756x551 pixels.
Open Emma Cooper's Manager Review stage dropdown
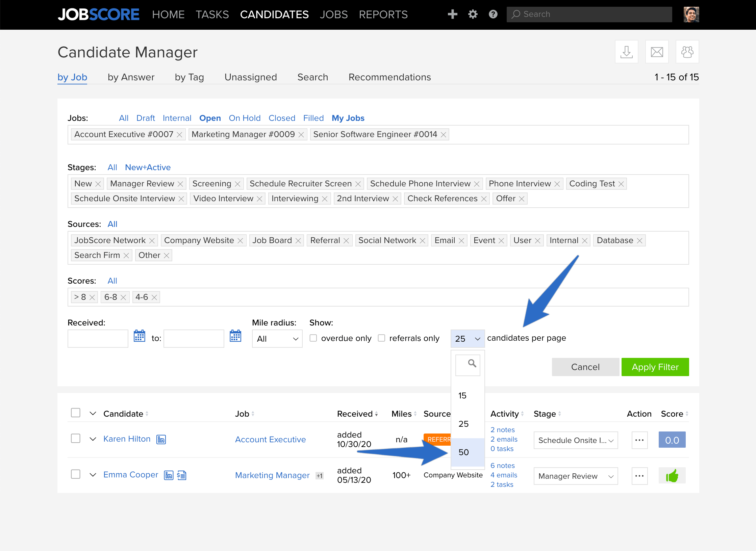[576, 476]
